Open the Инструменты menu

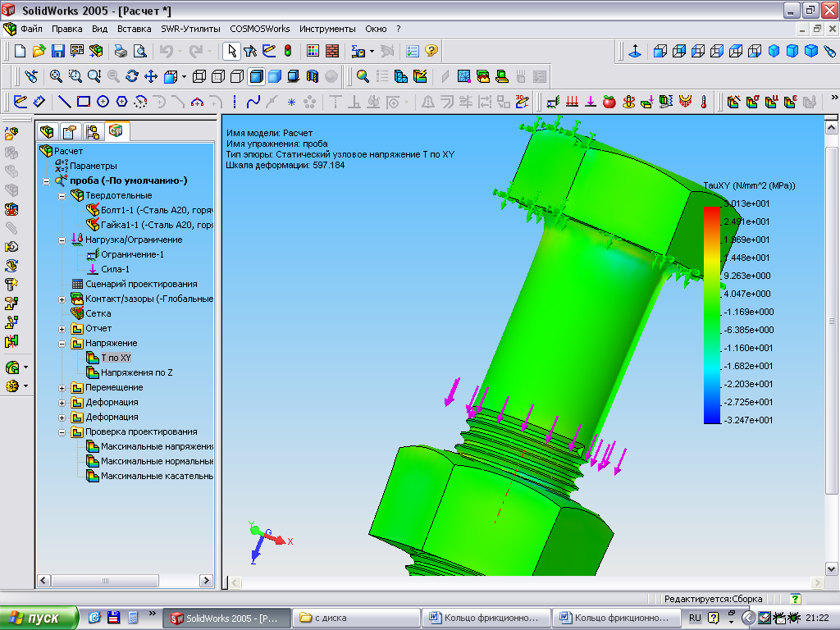click(327, 29)
